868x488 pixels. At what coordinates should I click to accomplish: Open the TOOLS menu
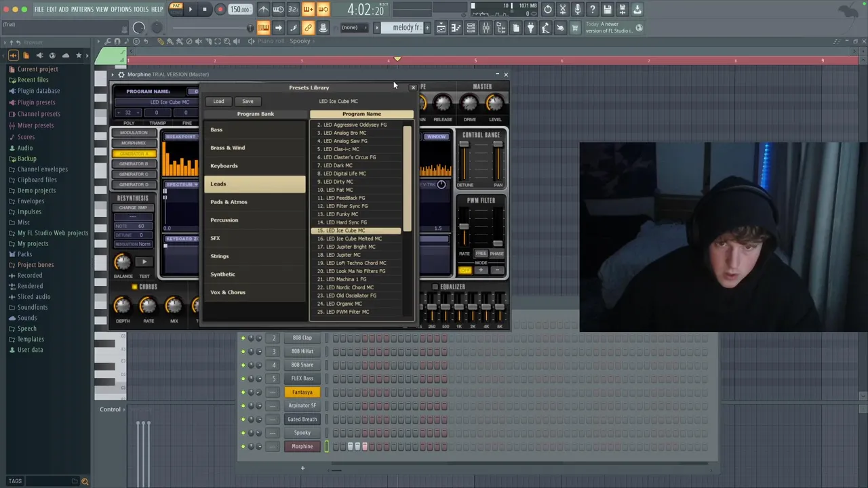pos(141,9)
